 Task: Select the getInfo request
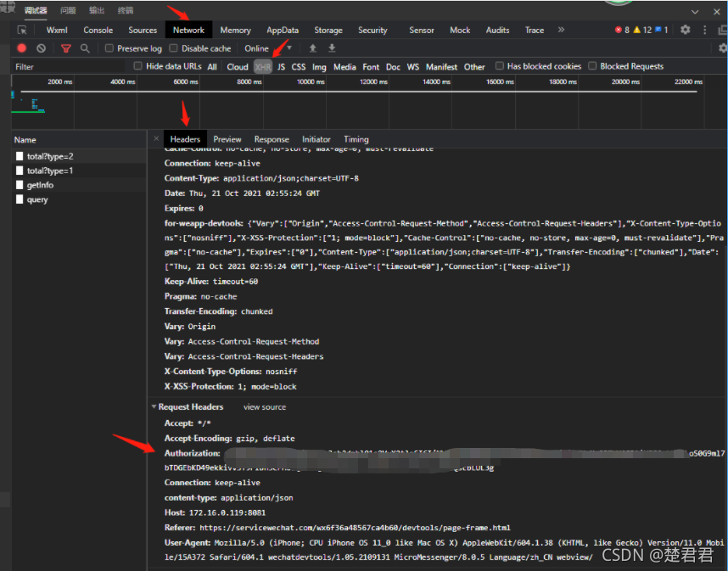[79, 185]
